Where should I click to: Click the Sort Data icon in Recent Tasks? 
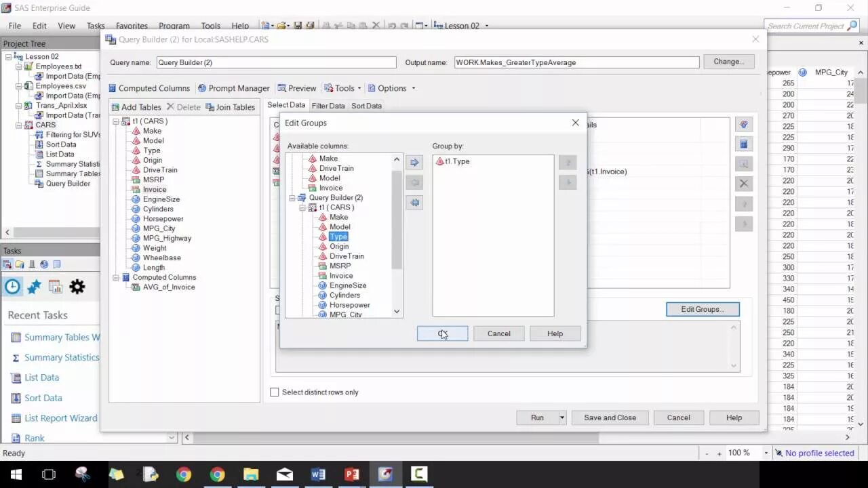(x=15, y=398)
